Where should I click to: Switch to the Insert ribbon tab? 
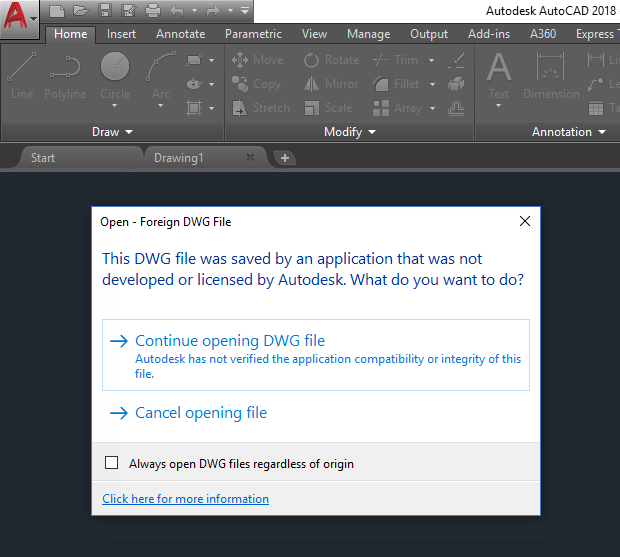[121, 34]
